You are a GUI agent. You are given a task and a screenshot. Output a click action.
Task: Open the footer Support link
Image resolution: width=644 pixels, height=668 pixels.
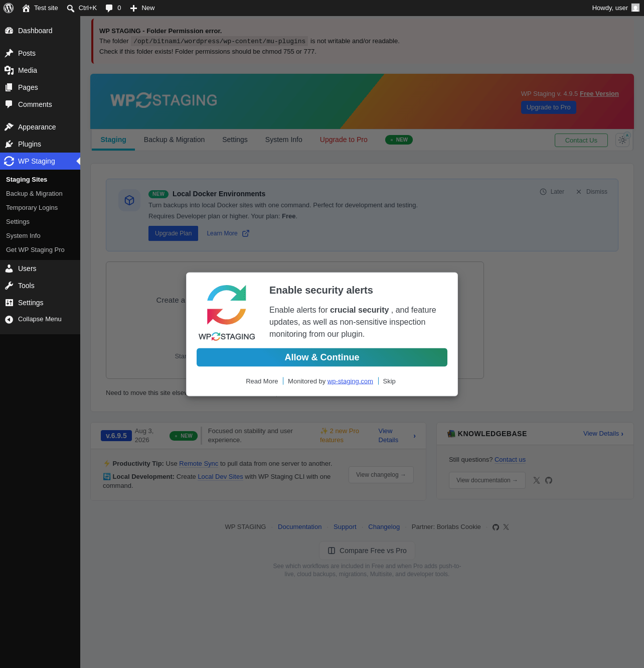tap(345, 527)
